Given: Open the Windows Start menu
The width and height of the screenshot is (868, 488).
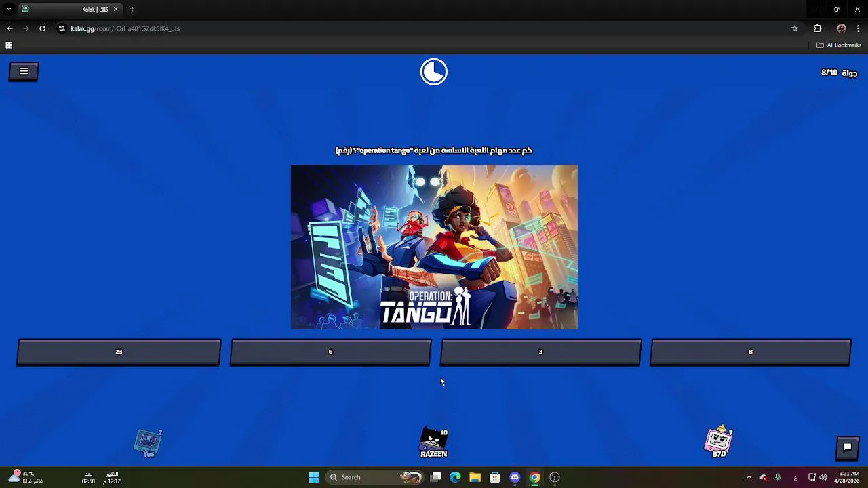Looking at the screenshot, I should [x=314, y=477].
